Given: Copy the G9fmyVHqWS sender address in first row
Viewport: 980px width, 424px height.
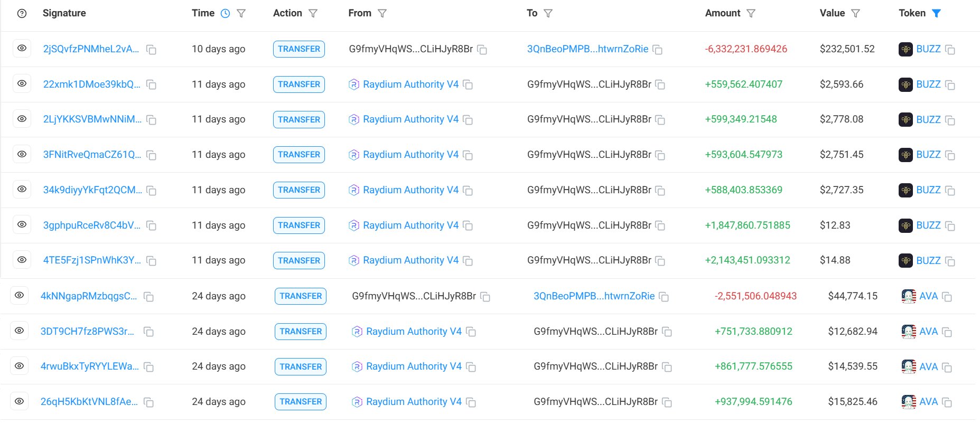Looking at the screenshot, I should point(482,50).
